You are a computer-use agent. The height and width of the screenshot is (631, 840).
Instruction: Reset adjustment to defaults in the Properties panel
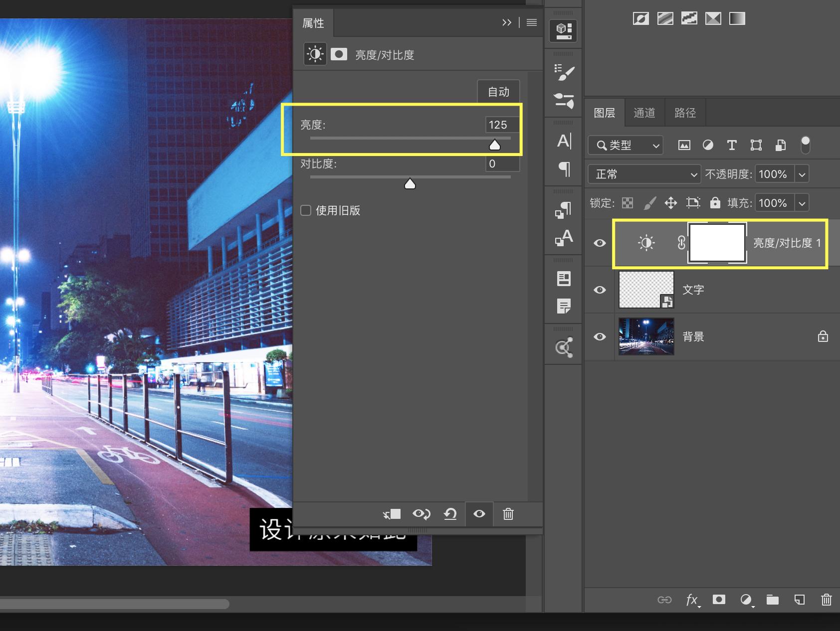coord(450,514)
